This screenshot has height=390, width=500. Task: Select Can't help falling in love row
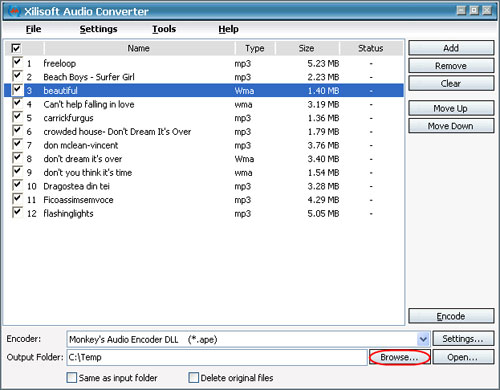204,104
